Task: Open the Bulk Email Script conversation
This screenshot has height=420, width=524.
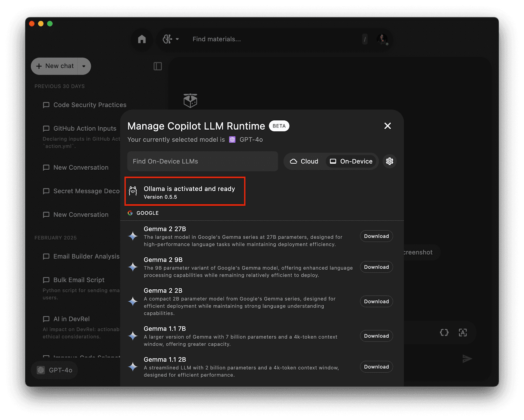Action: coord(81,288)
